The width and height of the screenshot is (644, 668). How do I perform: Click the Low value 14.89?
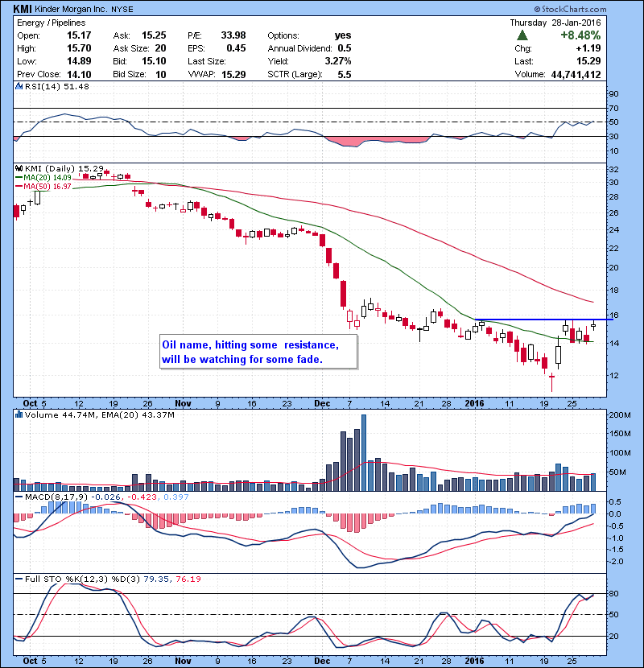[79, 61]
